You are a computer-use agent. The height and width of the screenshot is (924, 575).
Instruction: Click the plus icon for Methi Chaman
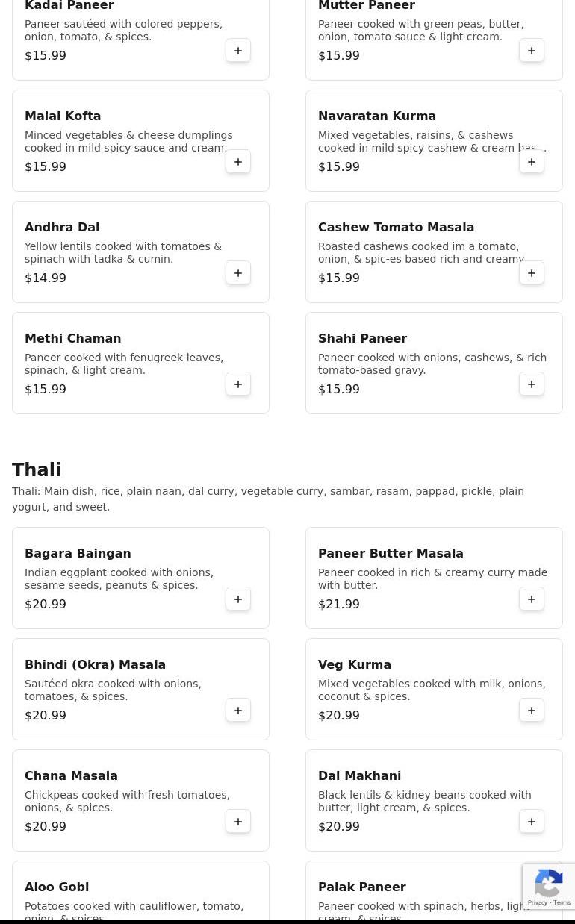tap(238, 384)
